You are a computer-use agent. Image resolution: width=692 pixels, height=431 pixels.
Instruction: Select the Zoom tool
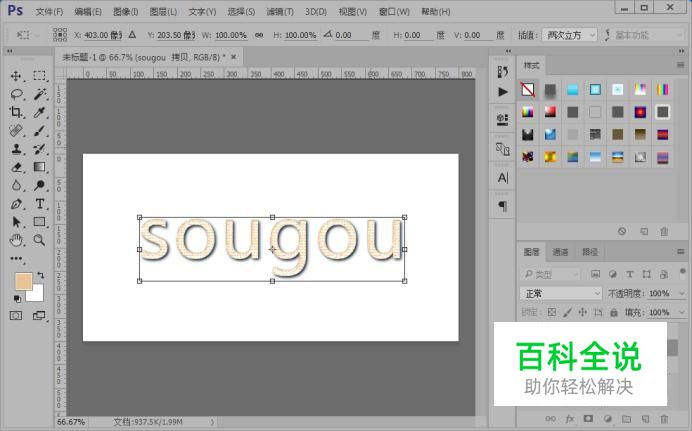39,240
